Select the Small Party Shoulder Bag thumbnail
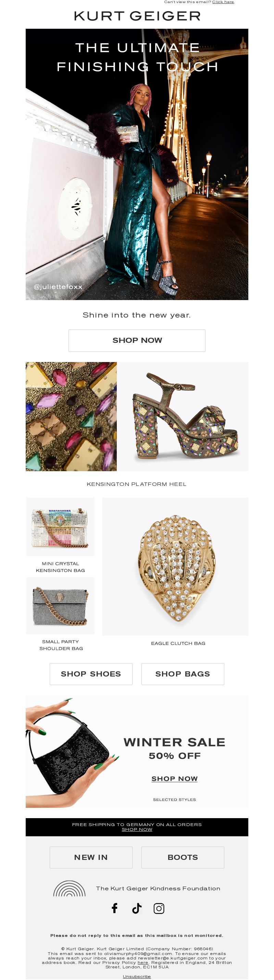 coord(60,605)
